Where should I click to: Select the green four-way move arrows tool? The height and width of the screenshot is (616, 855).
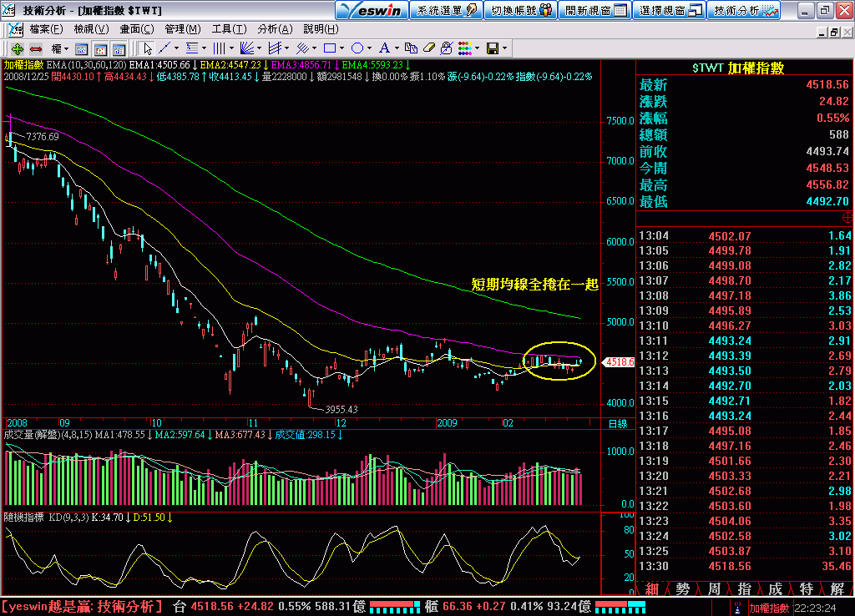coord(17,49)
